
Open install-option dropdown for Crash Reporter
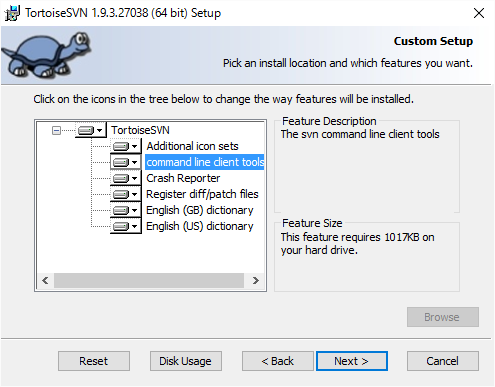pyautogui.click(x=126, y=178)
